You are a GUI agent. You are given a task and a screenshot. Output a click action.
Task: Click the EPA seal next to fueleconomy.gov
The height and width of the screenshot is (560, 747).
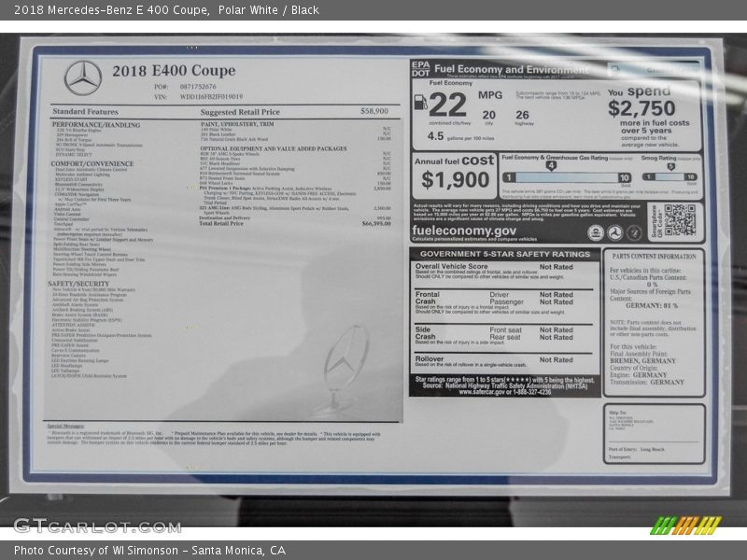[x=596, y=232]
